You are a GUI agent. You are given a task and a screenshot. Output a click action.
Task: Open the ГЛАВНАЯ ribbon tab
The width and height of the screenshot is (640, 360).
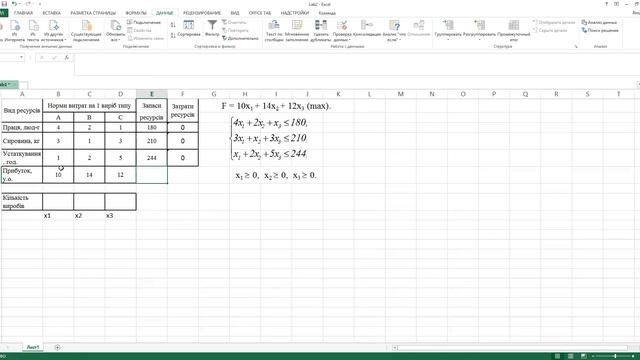click(x=24, y=13)
